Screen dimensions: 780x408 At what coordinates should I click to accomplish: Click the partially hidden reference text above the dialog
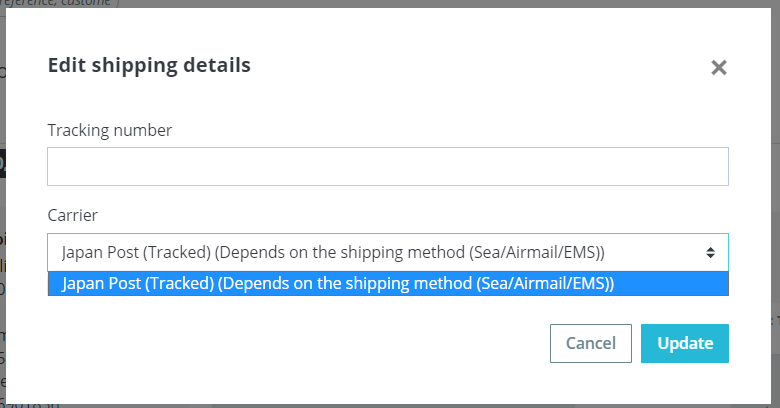point(55,3)
